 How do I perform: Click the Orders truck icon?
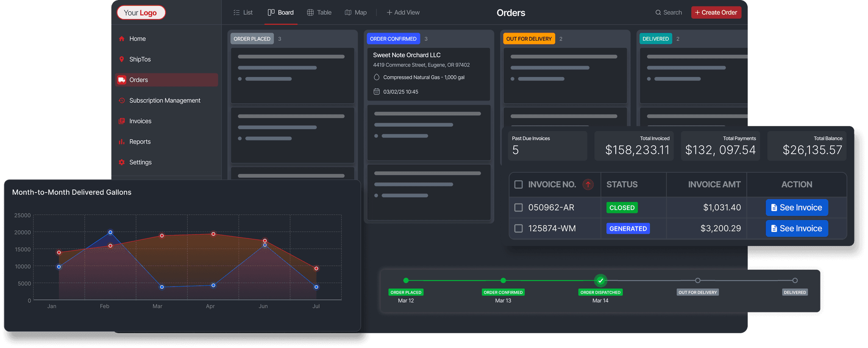[122, 80]
